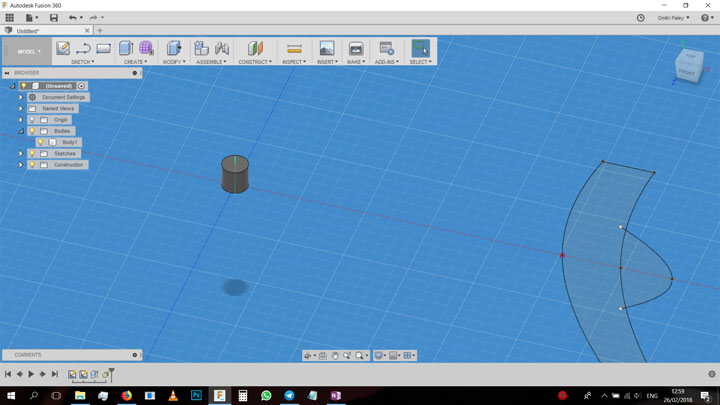
Task: Open the Help question mark menu
Action: coord(707,18)
